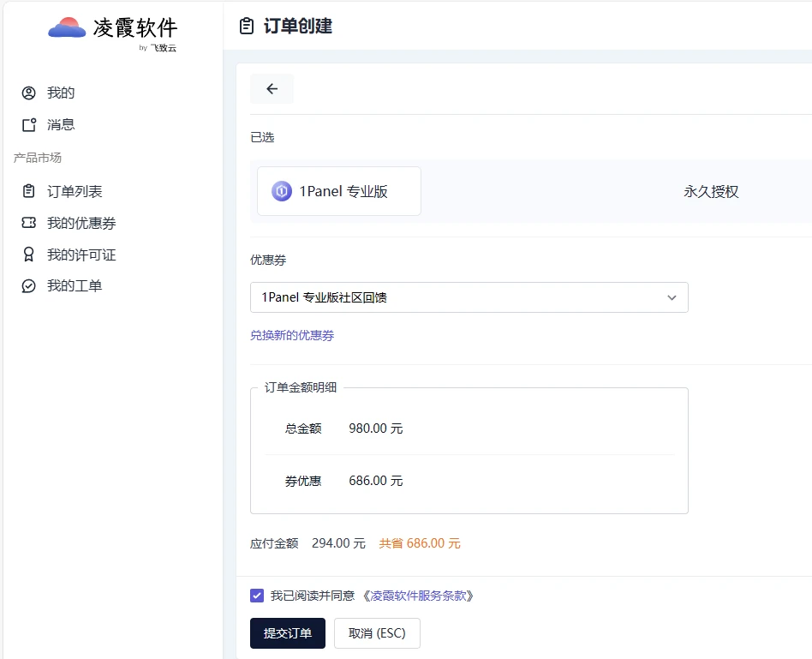Open the 凌霞软件服务条款 link
The image size is (812, 659).
click(418, 596)
